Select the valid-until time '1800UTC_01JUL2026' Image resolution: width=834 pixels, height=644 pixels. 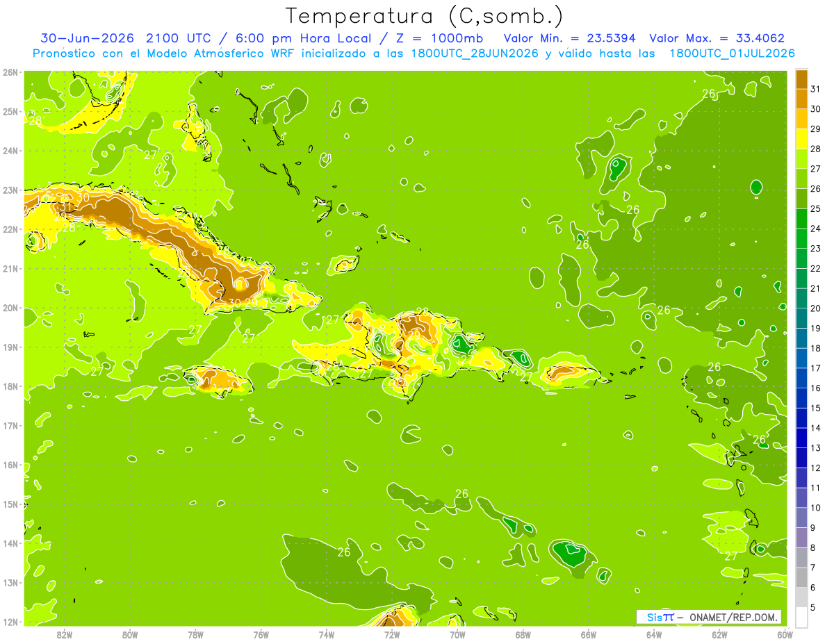pos(732,53)
